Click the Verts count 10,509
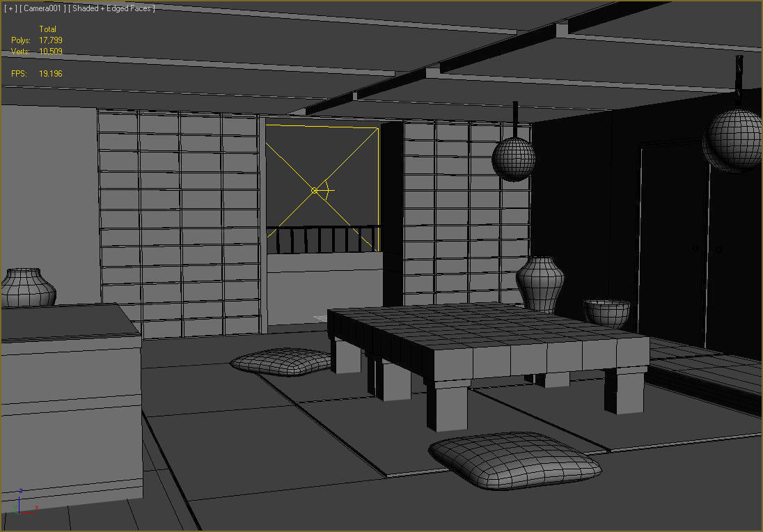763x532 pixels. coord(51,51)
